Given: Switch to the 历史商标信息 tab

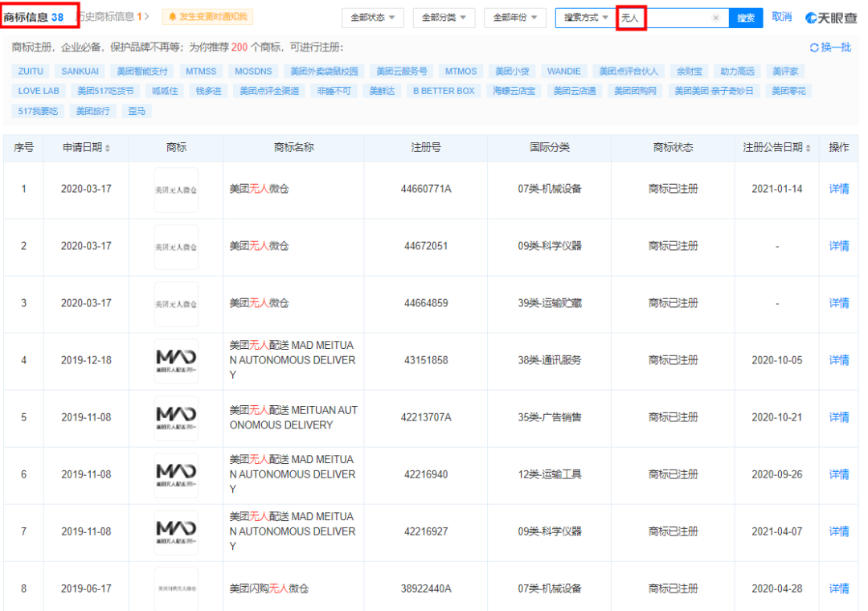Looking at the screenshot, I should [x=113, y=17].
